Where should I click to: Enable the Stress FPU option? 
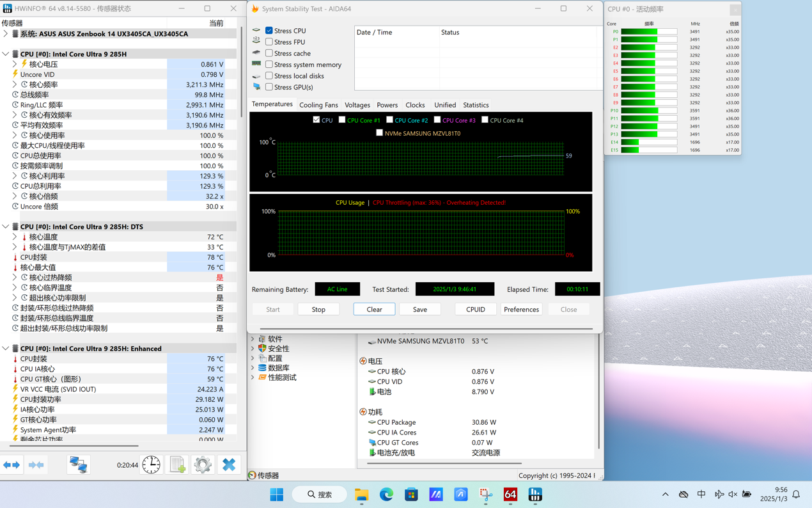269,42
